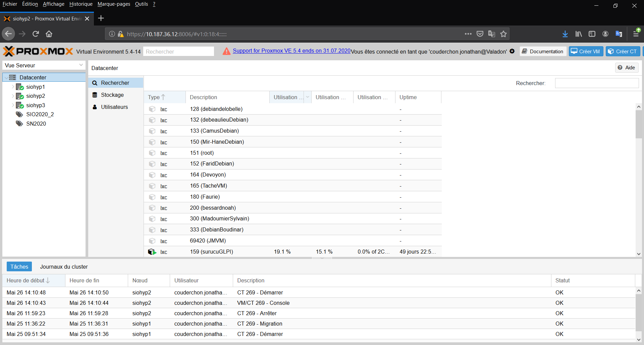Save page to Pocket icon

pos(480,34)
